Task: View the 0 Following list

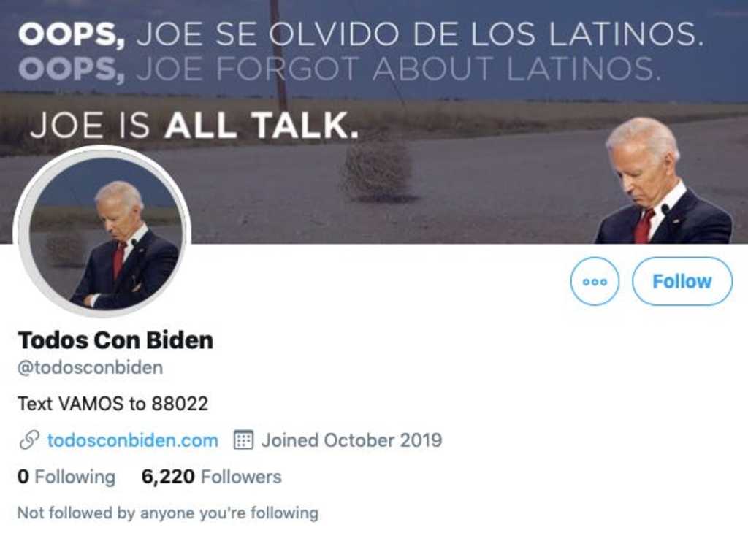Action: coord(66,477)
